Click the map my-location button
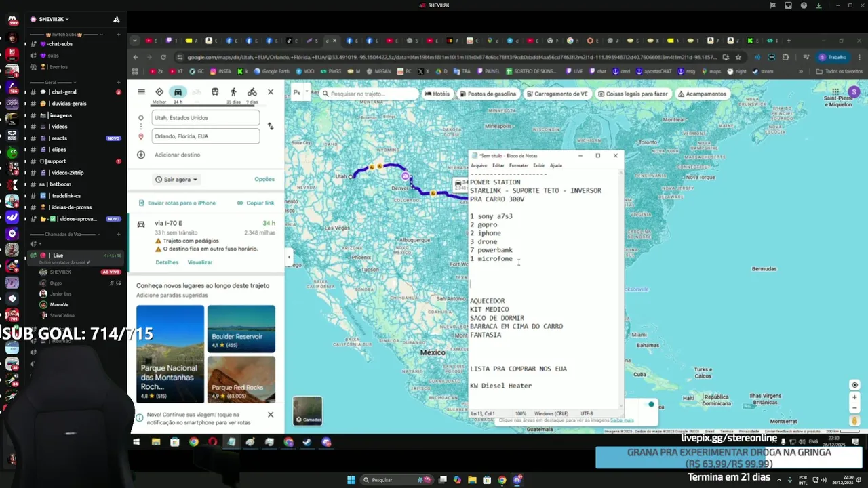 click(x=854, y=385)
